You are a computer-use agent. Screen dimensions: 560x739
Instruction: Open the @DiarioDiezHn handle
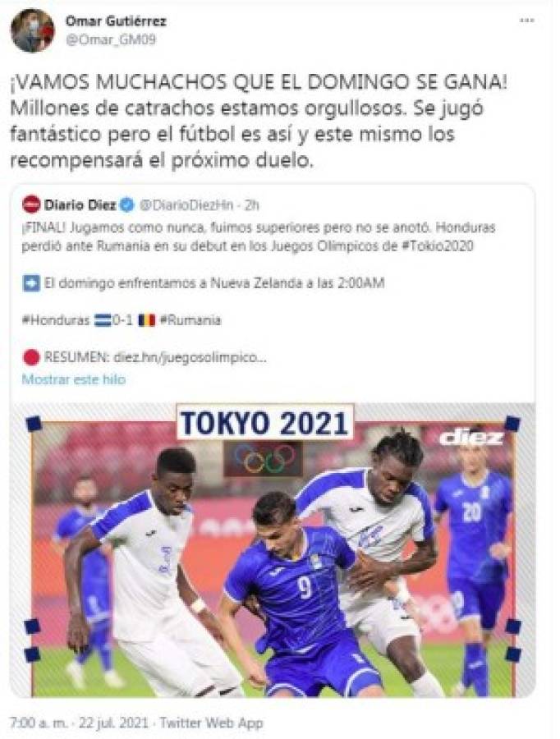(x=187, y=205)
